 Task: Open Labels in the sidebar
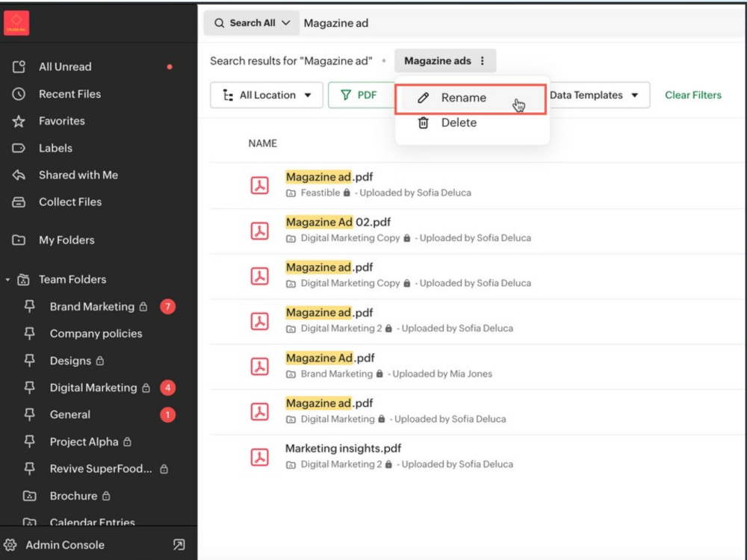[x=55, y=148]
